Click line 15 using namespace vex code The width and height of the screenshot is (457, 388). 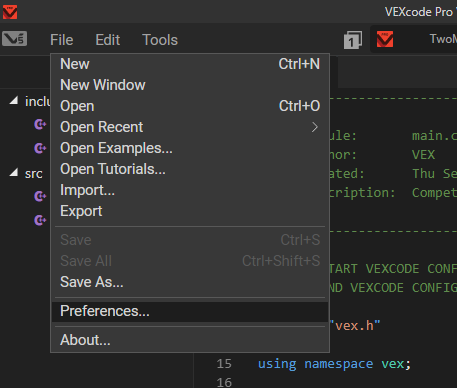coord(334,364)
